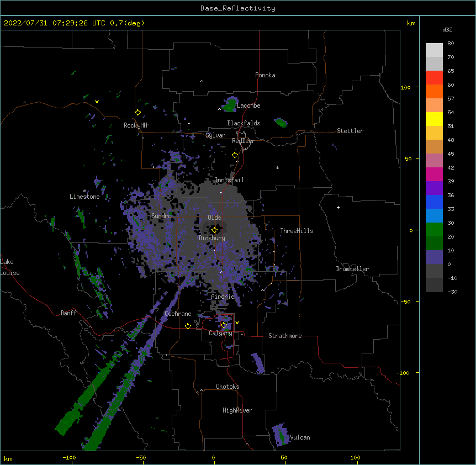The width and height of the screenshot is (476, 465).
Task: Click the Lake Louise label
Action: pos(10,267)
